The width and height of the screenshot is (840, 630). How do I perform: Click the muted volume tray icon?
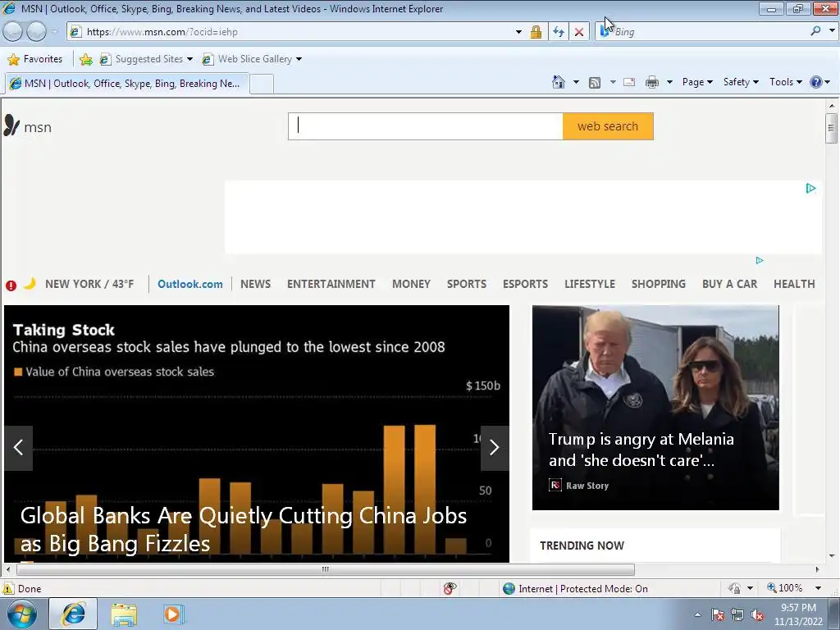(757, 615)
